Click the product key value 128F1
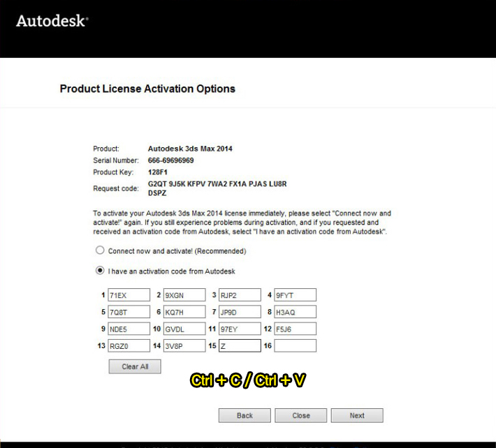This screenshot has height=448, width=496. point(157,172)
